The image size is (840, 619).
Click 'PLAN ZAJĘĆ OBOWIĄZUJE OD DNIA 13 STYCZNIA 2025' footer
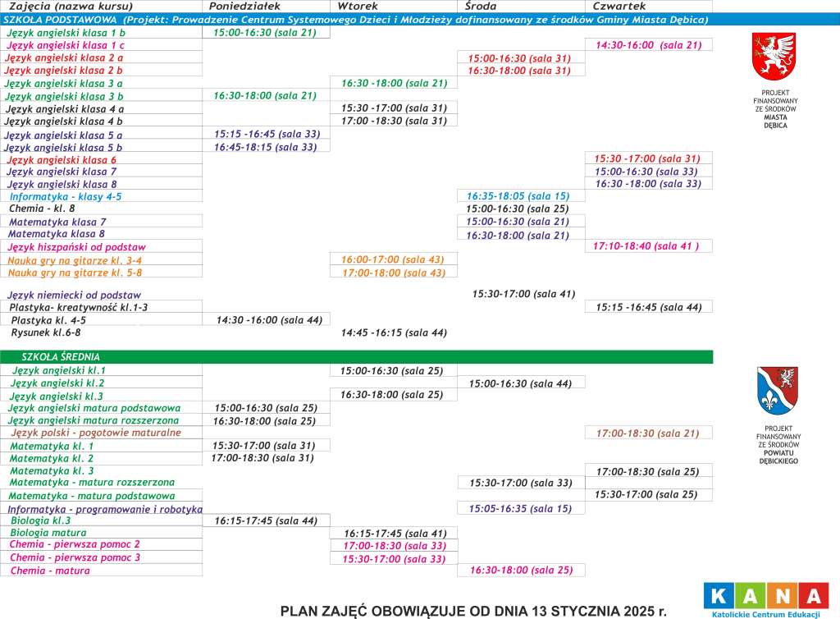point(473,611)
